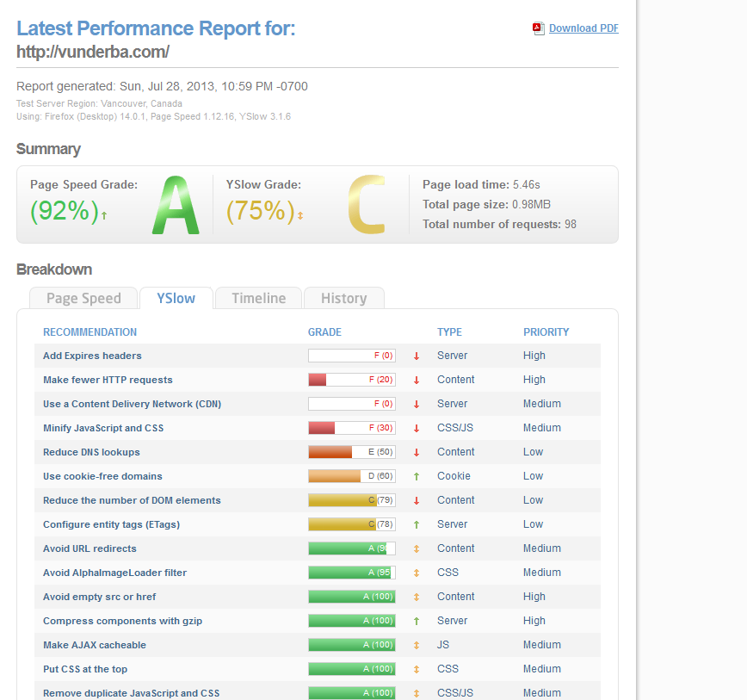
Task: Switch to the Page Speed tab
Action: click(83, 298)
